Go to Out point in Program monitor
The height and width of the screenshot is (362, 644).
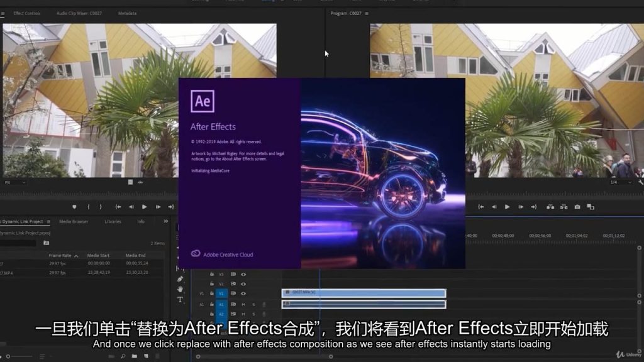[x=533, y=207]
